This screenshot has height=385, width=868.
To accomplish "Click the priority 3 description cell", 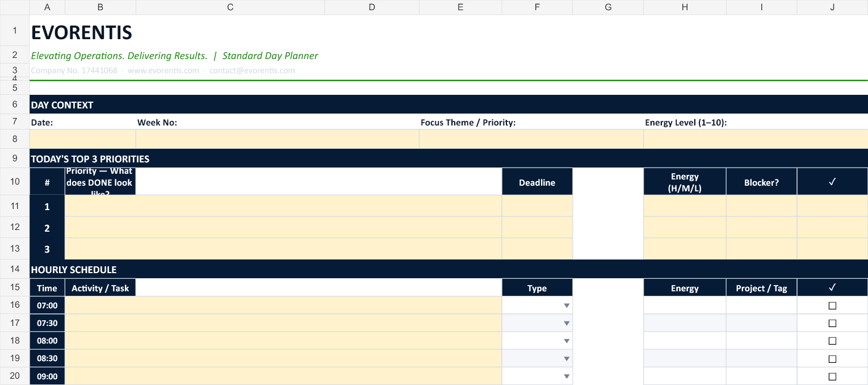I will tap(283, 249).
